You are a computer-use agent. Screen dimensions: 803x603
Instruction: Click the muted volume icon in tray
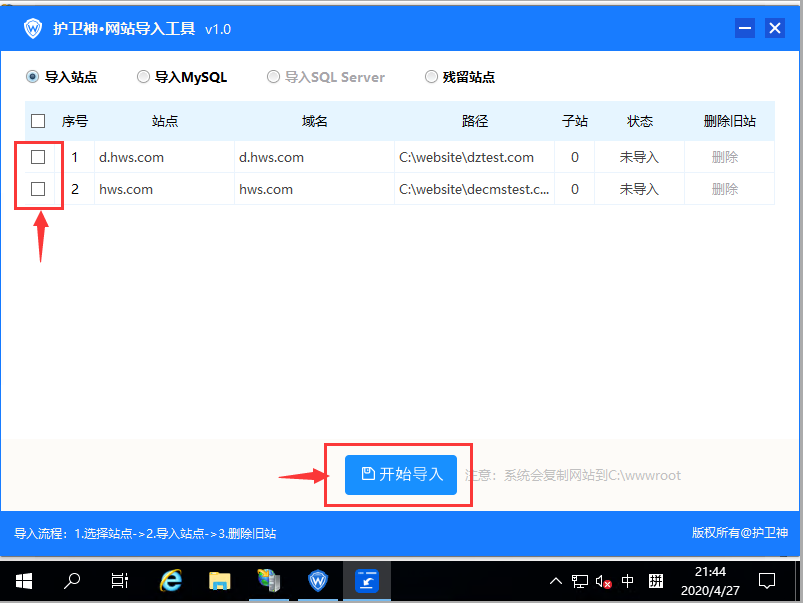click(603, 581)
